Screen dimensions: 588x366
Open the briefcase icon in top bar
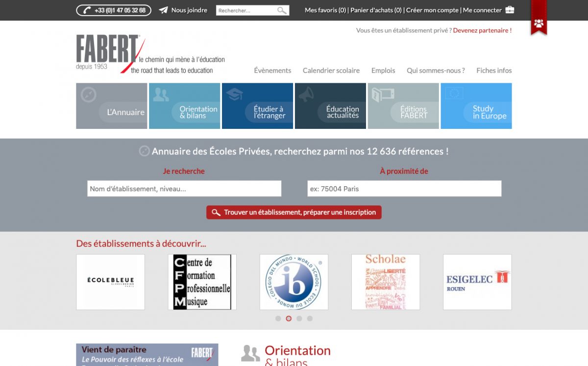pyautogui.click(x=510, y=10)
